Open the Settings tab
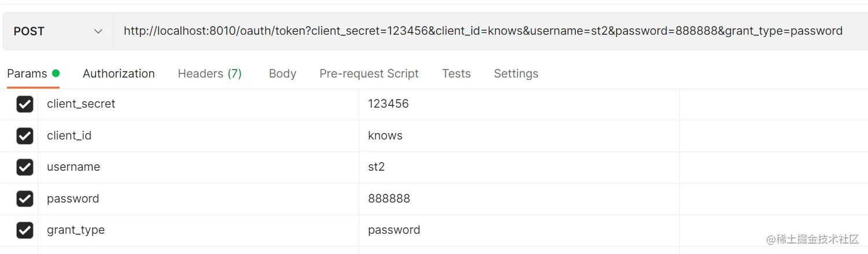 pos(516,73)
